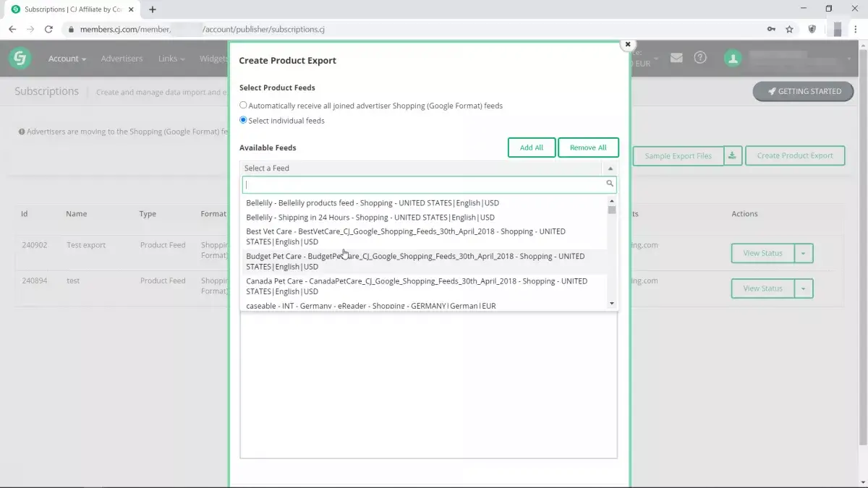
Task: Select caseable INT Germany eReader feed
Action: point(425,305)
